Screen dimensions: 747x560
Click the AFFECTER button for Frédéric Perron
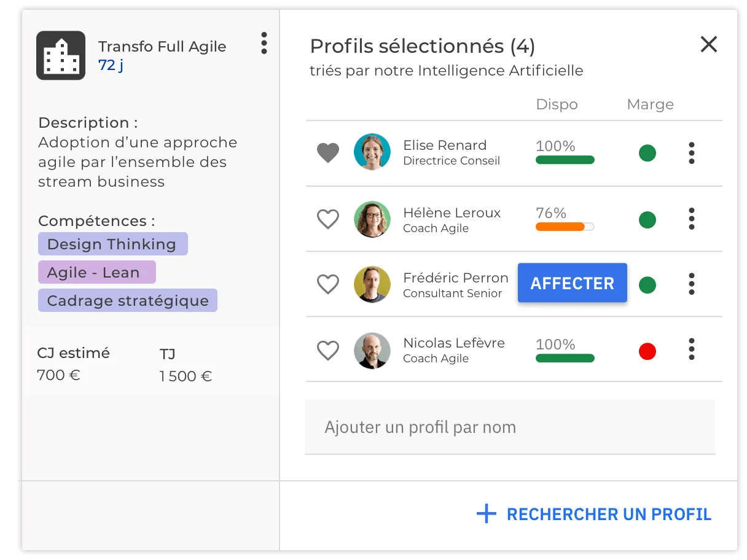573,283
